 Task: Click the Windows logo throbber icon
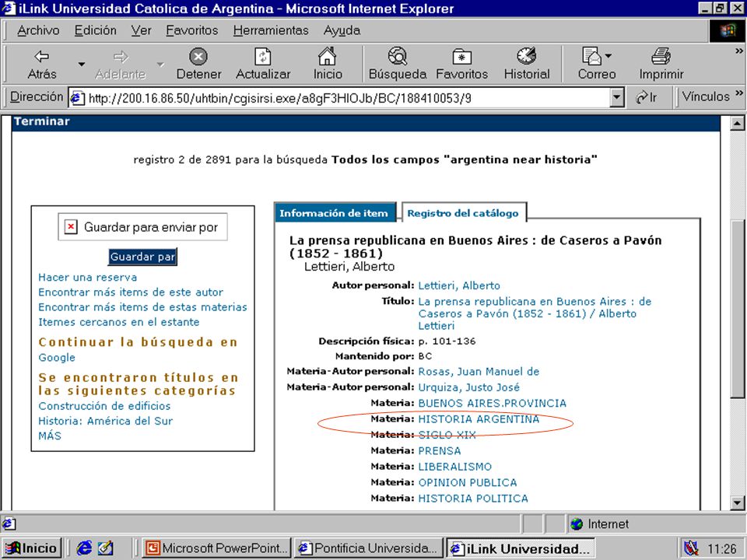(x=727, y=31)
